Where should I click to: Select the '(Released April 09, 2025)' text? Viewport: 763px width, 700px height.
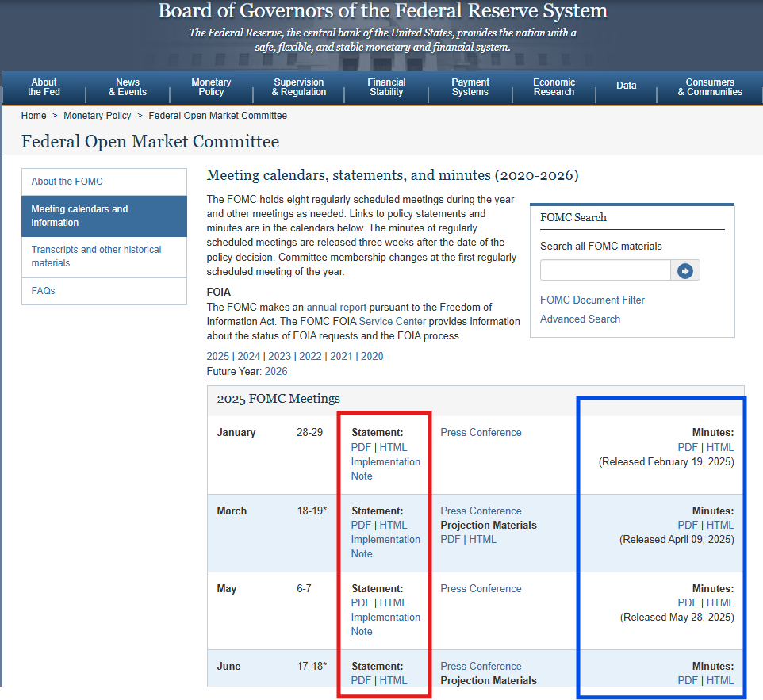677,540
